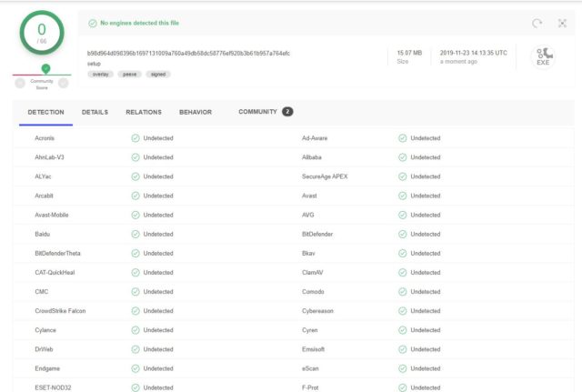This screenshot has width=582, height=392.
Task: Click SecureAge APEX undetected check icon
Action: tap(403, 176)
